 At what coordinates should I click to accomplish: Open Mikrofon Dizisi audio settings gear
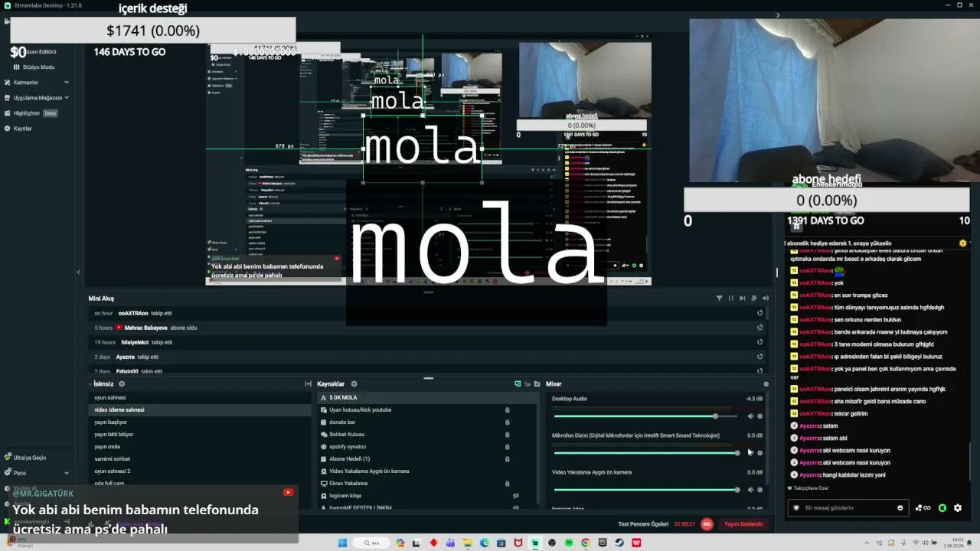(x=760, y=453)
